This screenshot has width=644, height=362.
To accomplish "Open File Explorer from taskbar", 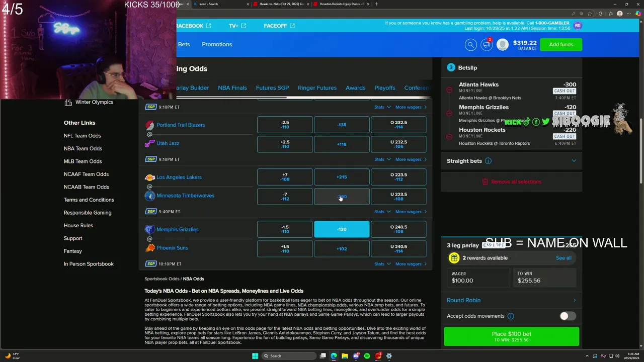I will 345,356.
